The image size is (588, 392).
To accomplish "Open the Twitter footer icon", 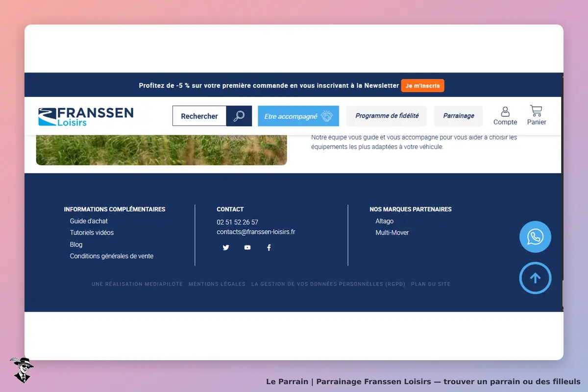I will (226, 247).
